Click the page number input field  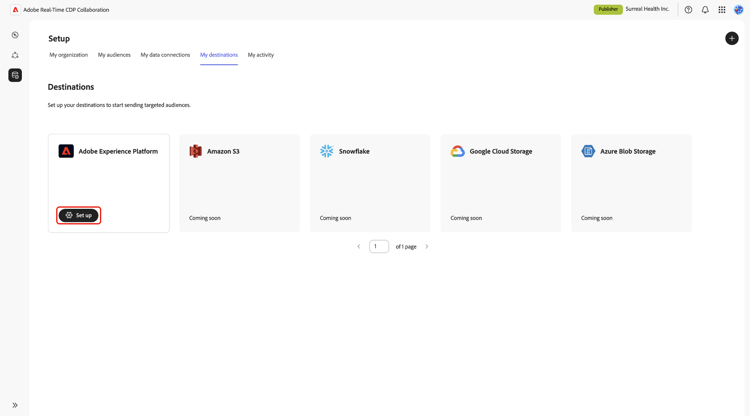pos(379,247)
